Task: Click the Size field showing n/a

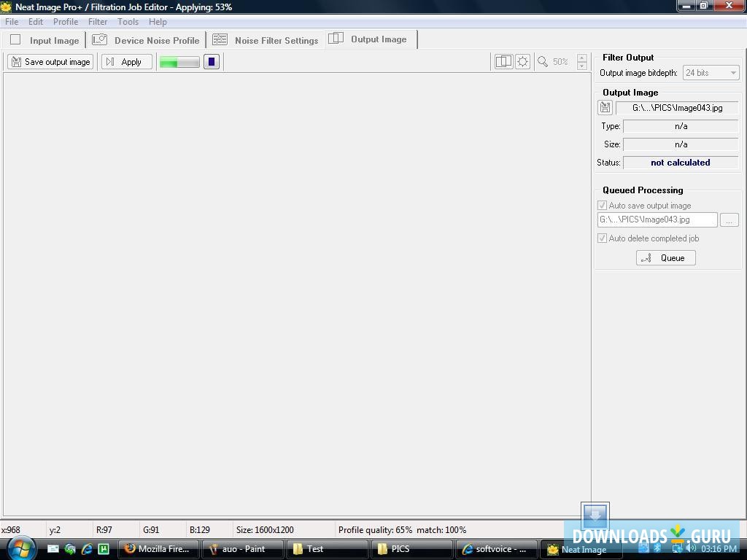Action: click(681, 144)
